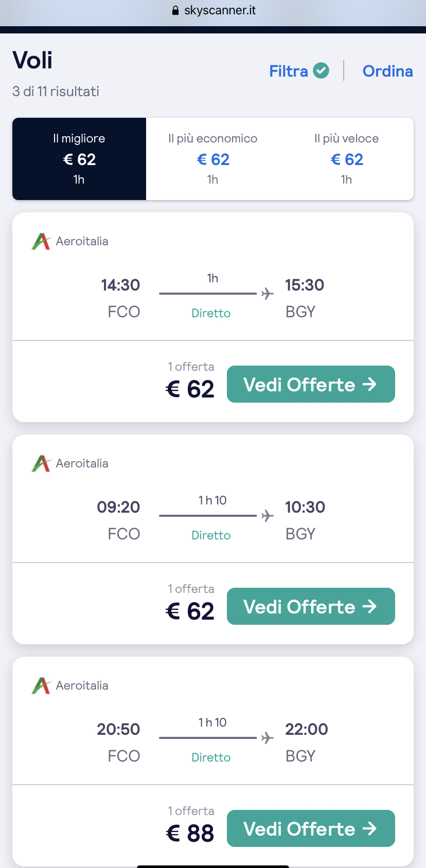The image size is (426, 868).
Task: Switch to Il più veloce tab
Action: pyautogui.click(x=347, y=159)
